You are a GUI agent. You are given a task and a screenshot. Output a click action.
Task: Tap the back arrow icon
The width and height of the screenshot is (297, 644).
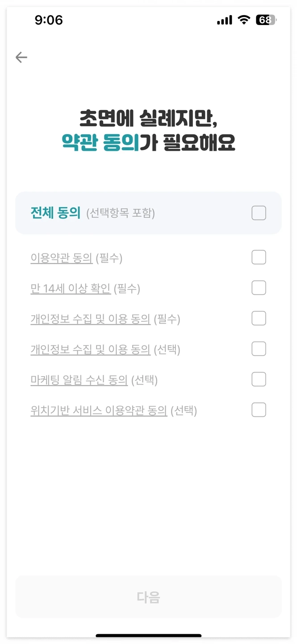coord(21,57)
